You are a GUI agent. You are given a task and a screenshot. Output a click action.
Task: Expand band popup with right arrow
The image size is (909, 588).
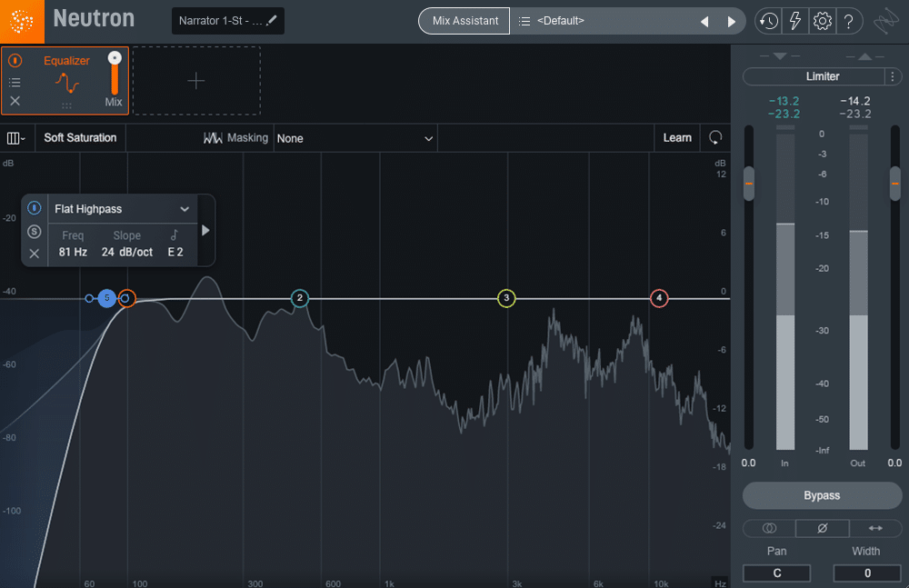tap(205, 231)
